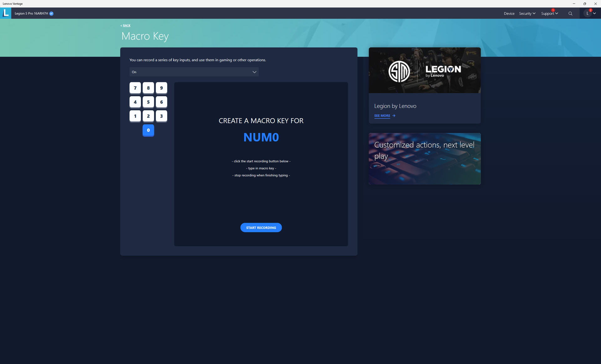Click the See More arrow icon
The height and width of the screenshot is (364, 601).
point(394,116)
